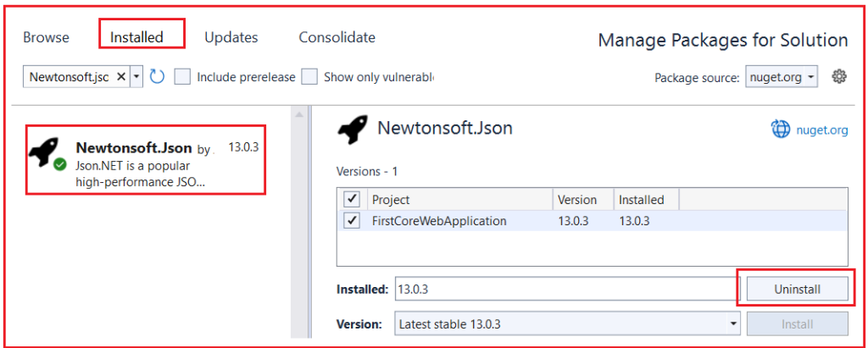
Task: Toggle the select-all projects header checkbox
Action: 352,199
